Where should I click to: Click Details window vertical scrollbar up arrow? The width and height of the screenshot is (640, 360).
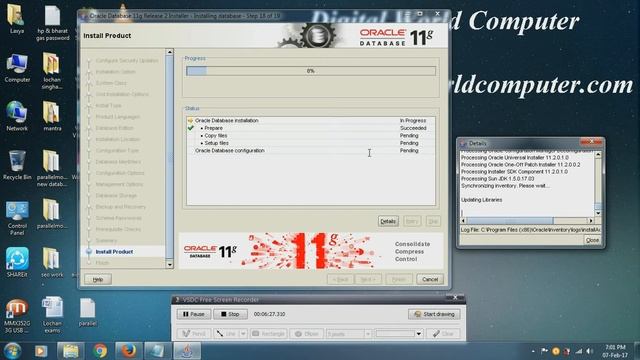click(598, 155)
